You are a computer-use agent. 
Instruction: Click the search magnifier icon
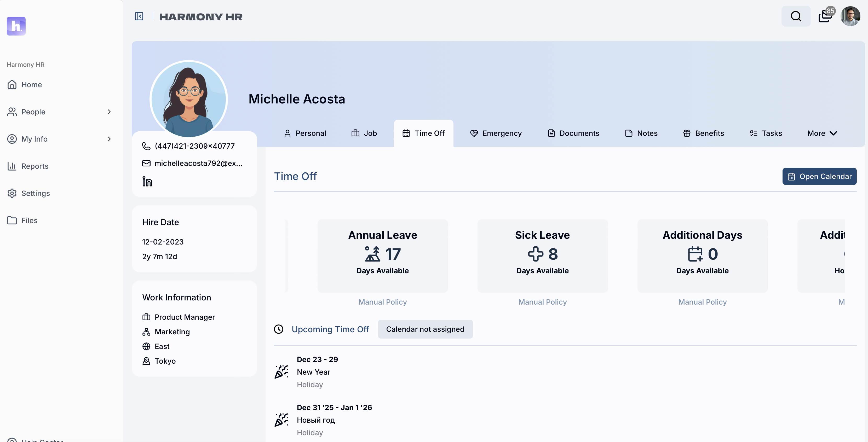coord(796,16)
